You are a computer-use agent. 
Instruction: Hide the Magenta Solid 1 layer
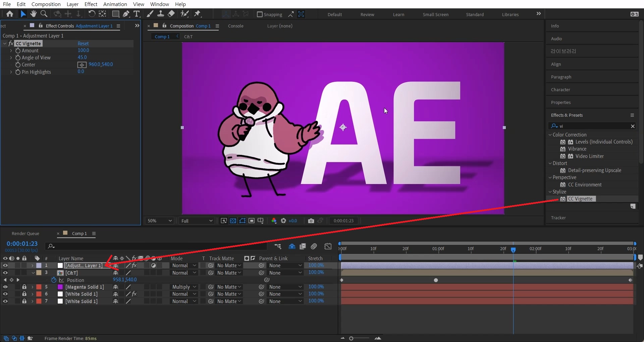(5, 287)
